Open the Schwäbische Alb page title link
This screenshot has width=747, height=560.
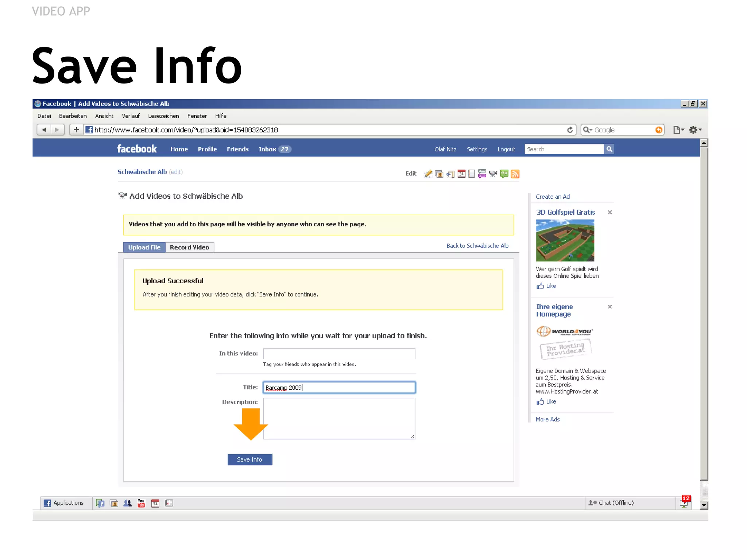coord(142,172)
